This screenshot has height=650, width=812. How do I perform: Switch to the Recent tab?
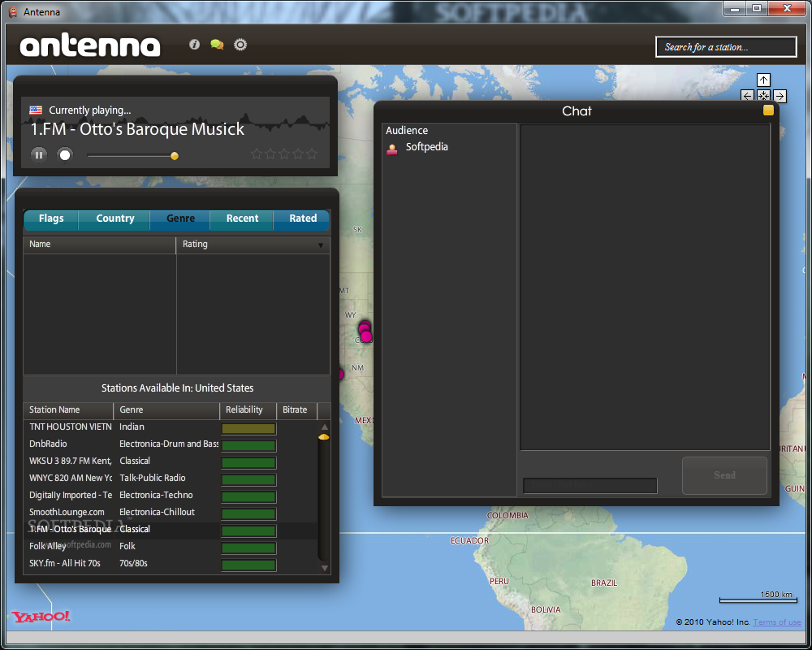242,219
